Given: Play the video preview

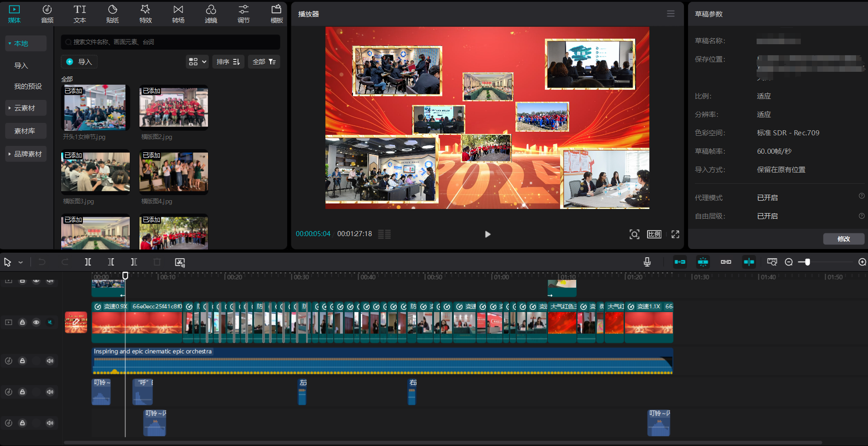Looking at the screenshot, I should click(487, 234).
